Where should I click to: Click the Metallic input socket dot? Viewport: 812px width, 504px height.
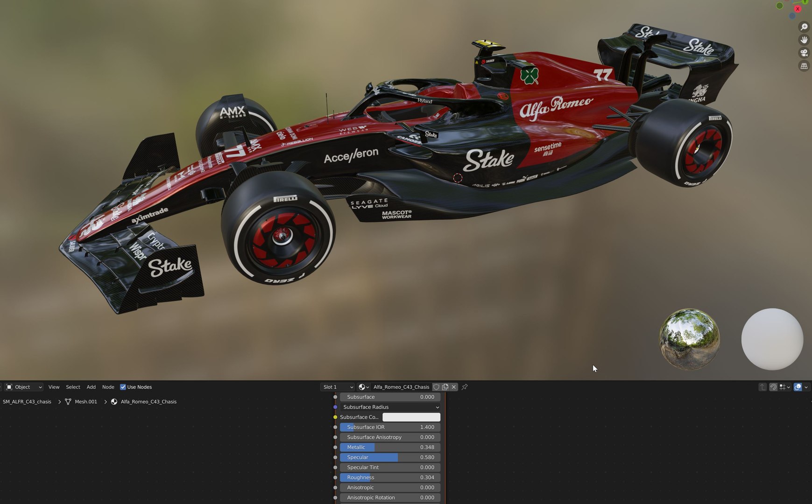pyautogui.click(x=335, y=447)
